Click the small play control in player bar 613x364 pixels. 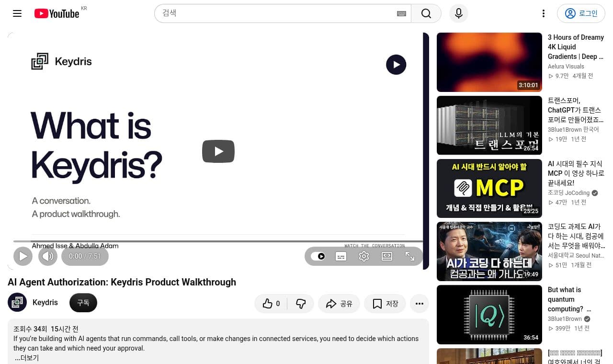[23, 256]
